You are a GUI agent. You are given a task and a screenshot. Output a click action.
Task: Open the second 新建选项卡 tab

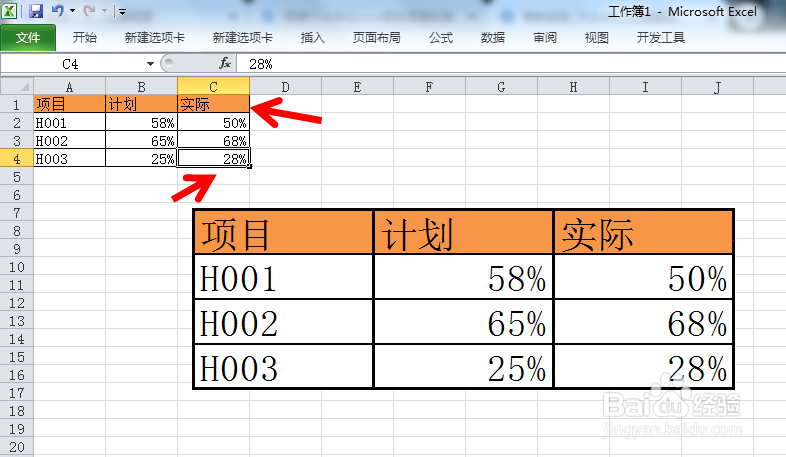click(x=243, y=38)
